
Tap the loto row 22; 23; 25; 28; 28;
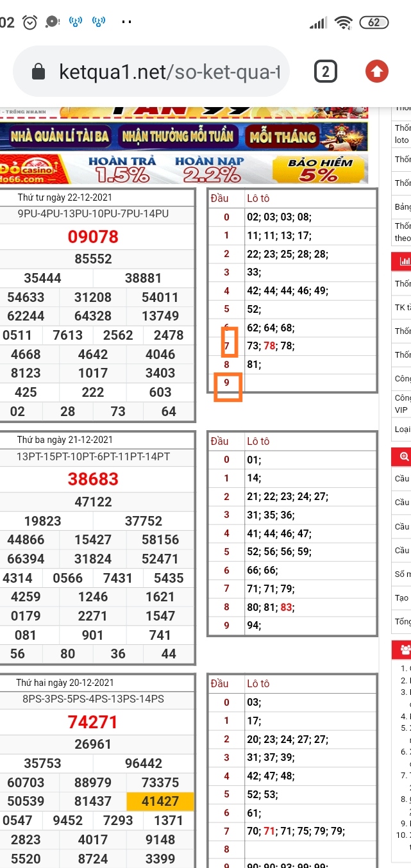tap(288, 254)
